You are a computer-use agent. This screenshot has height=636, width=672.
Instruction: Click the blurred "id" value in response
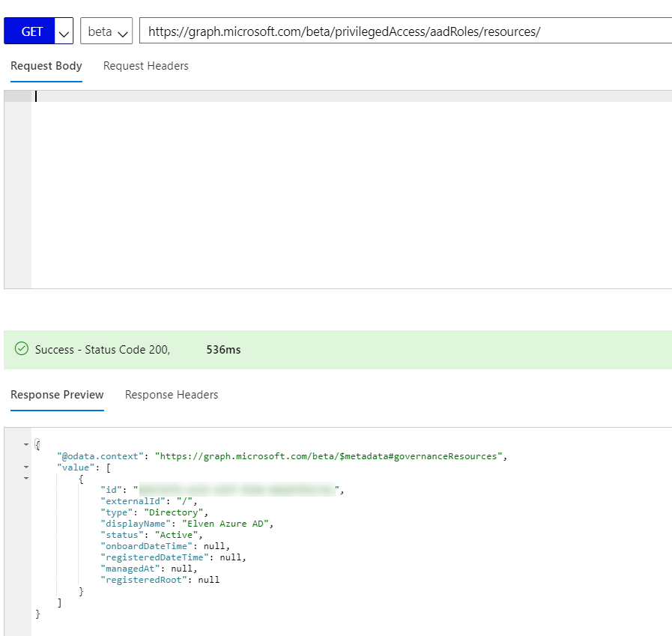tap(237, 490)
